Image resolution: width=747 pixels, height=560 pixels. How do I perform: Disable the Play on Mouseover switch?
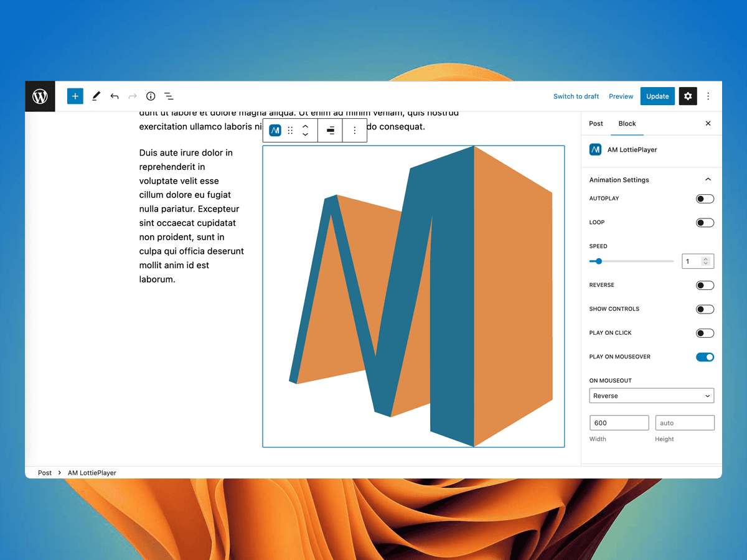[705, 357]
